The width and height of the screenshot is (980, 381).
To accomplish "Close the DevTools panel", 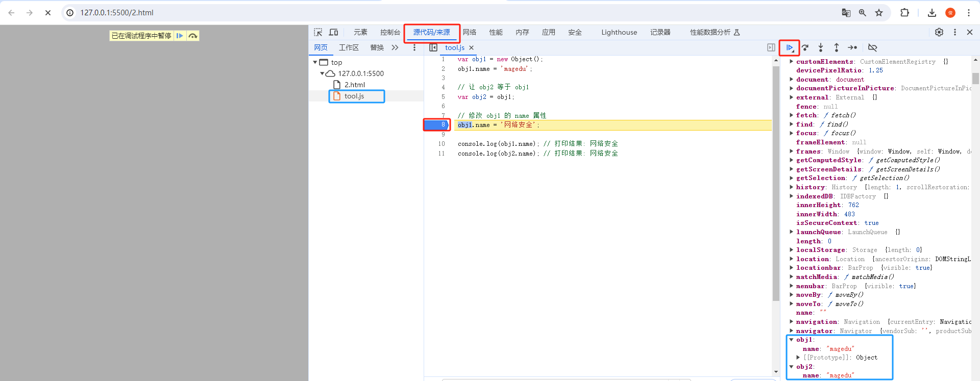I will coord(970,32).
